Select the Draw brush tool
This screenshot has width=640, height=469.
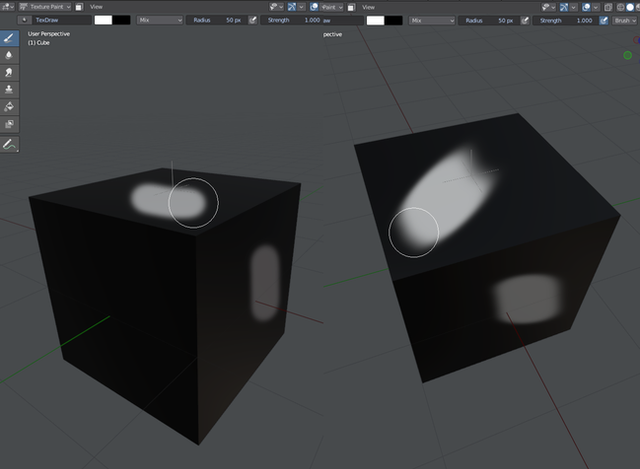click(9, 38)
